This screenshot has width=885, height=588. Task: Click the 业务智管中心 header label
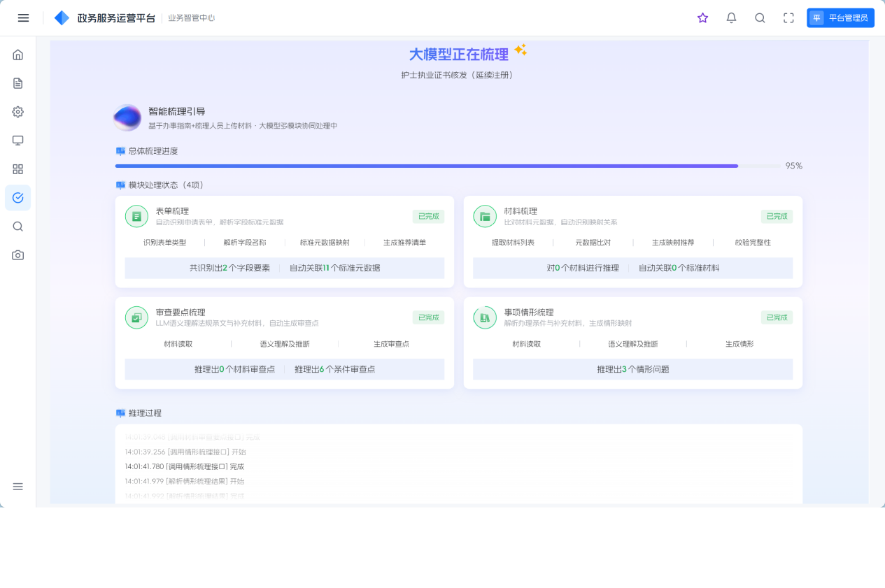coord(192,18)
